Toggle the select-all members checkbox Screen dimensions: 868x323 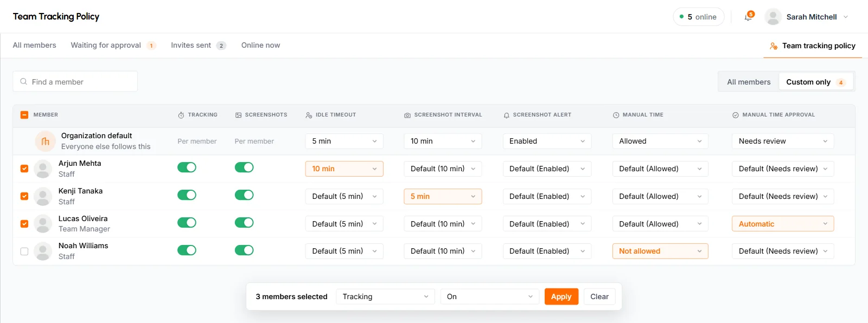[x=24, y=115]
